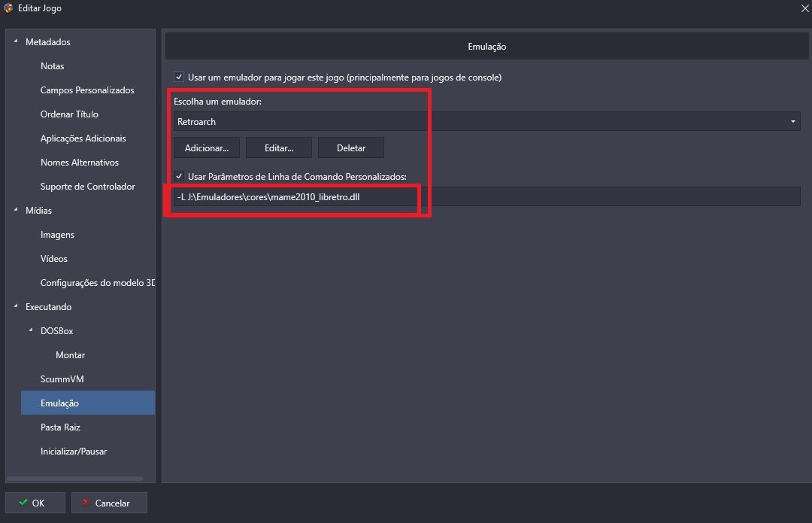Open the Escolha um emulador dropdown
The width and height of the screenshot is (812, 523).
click(486, 122)
